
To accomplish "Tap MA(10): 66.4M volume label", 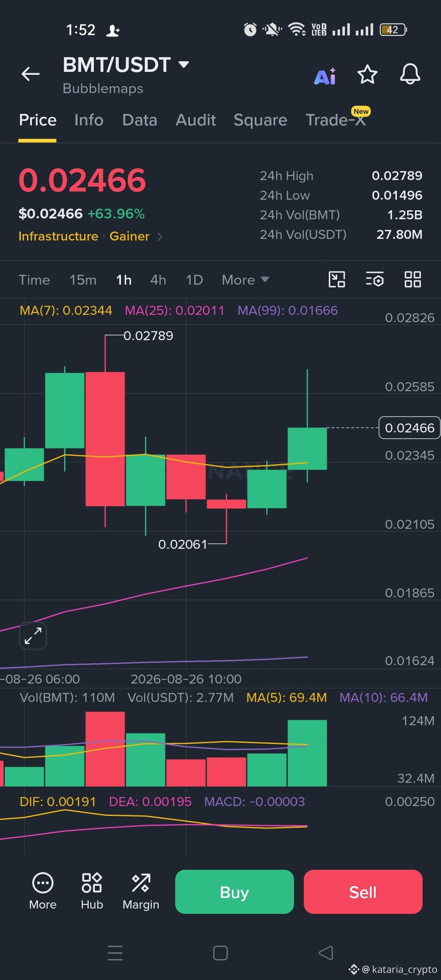I will point(384,697).
